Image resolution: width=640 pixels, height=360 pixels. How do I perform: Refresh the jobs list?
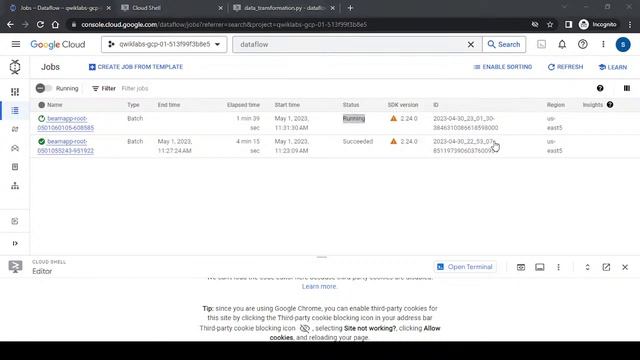click(565, 67)
